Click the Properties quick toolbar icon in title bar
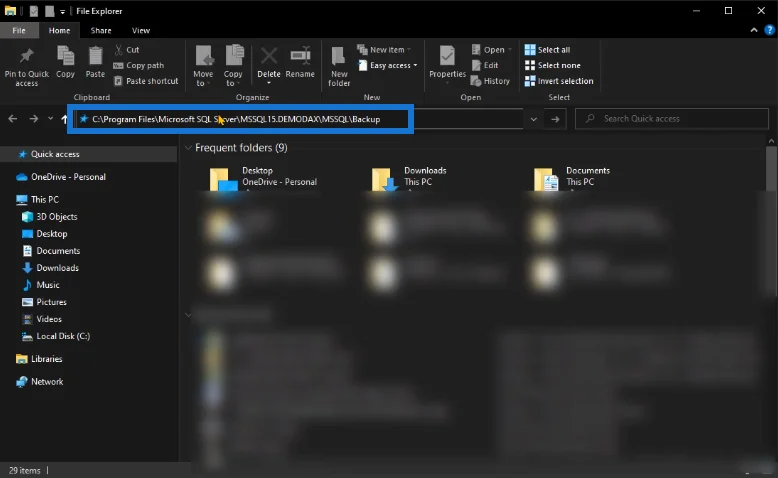Image resolution: width=778 pixels, height=478 pixels. click(x=34, y=11)
